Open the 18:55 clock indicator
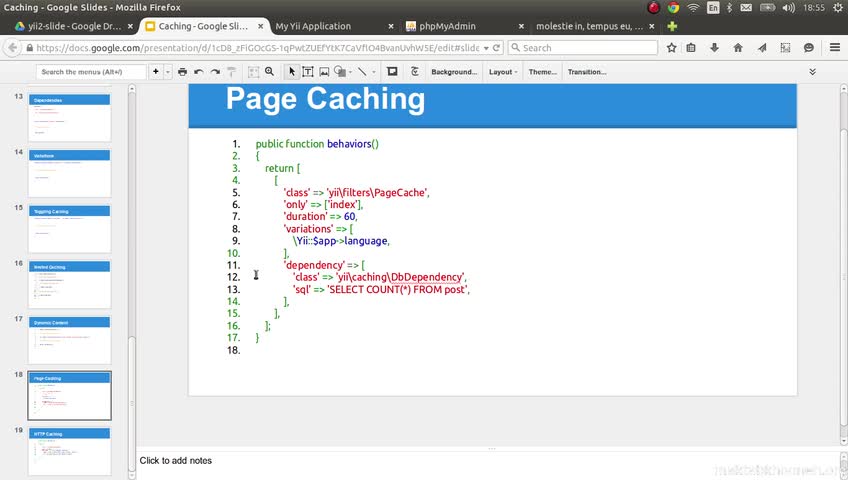This screenshot has width=848, height=480. (813, 8)
